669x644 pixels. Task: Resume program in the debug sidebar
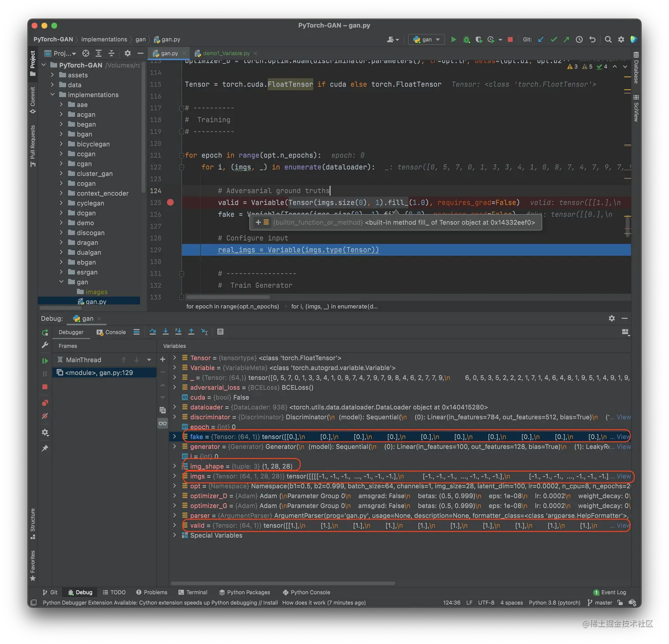[x=45, y=360]
